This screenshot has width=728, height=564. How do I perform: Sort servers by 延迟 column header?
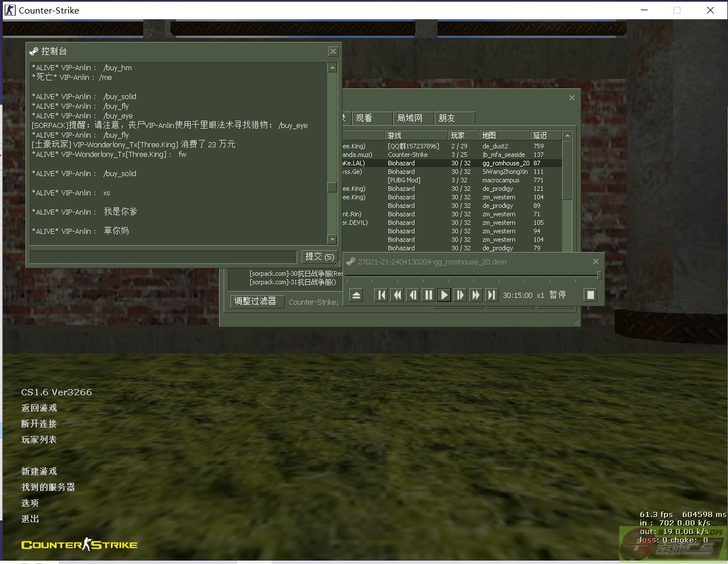pyautogui.click(x=546, y=135)
